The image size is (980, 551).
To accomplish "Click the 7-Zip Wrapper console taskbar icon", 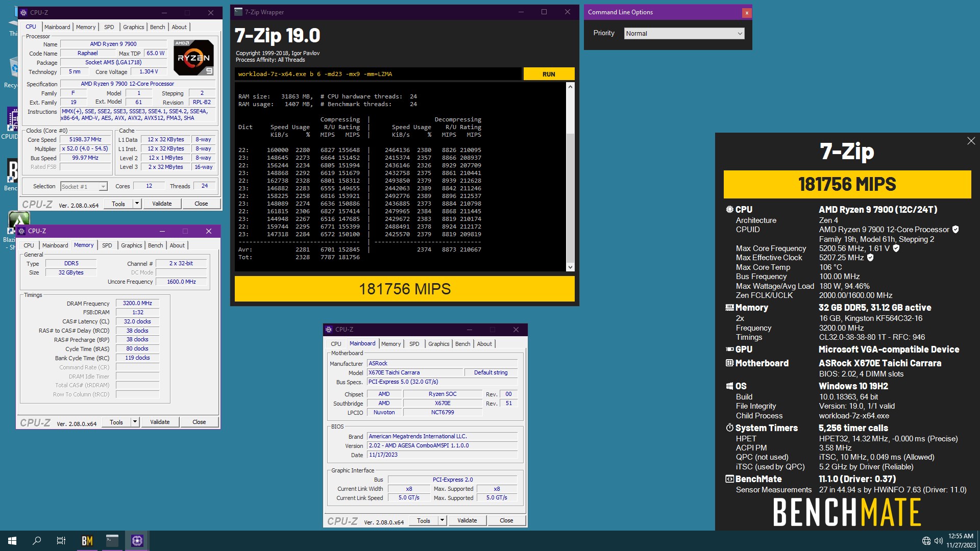I will tap(112, 541).
